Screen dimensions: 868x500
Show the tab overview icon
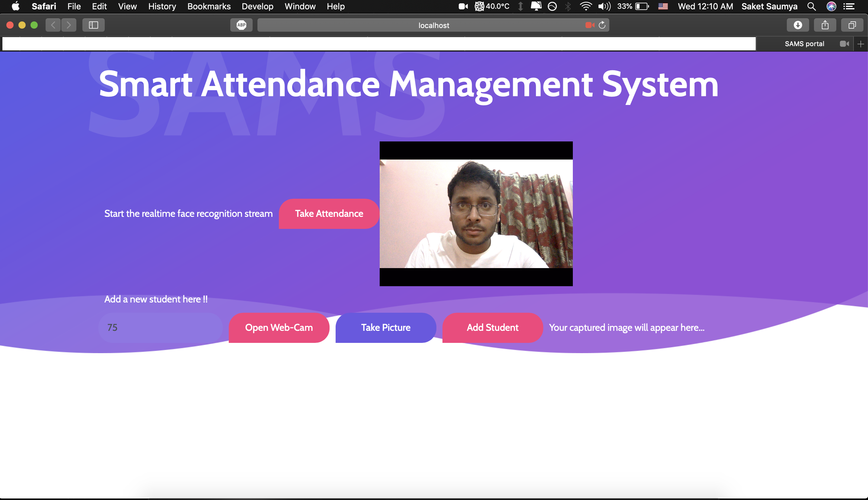852,25
